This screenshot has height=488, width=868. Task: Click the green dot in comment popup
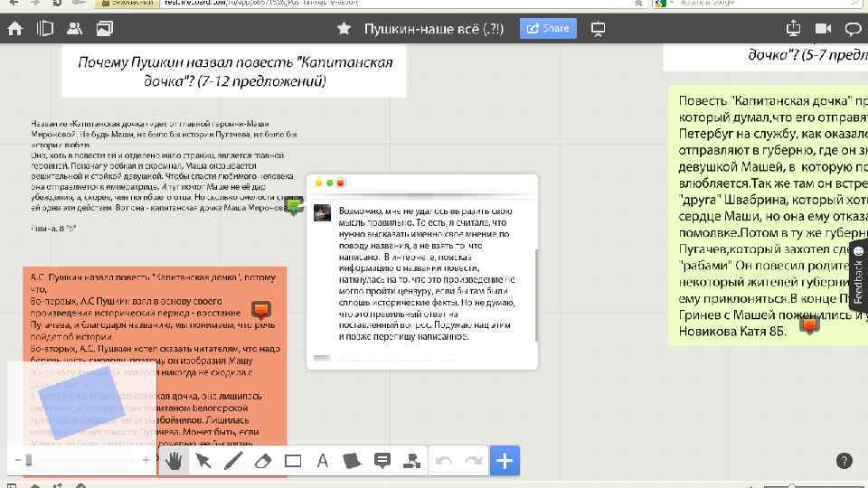(329, 183)
